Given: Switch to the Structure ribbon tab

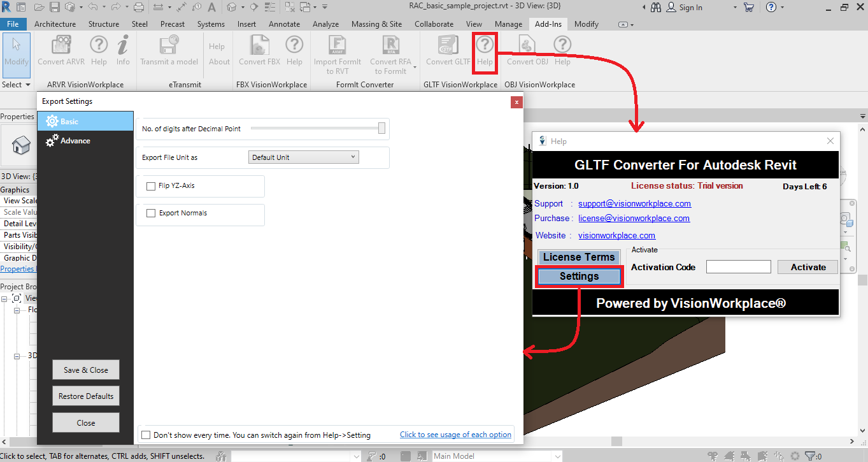Looking at the screenshot, I should pyautogui.click(x=104, y=24).
